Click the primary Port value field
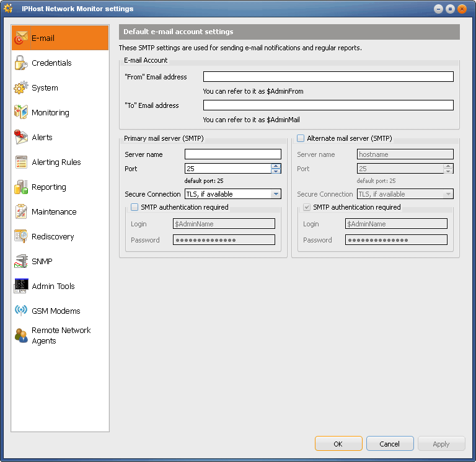This screenshot has width=476, height=462. click(x=228, y=169)
